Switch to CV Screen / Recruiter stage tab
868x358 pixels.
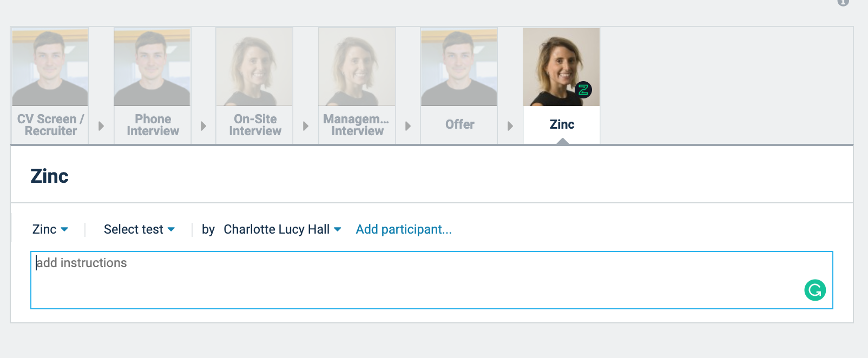tap(50, 125)
